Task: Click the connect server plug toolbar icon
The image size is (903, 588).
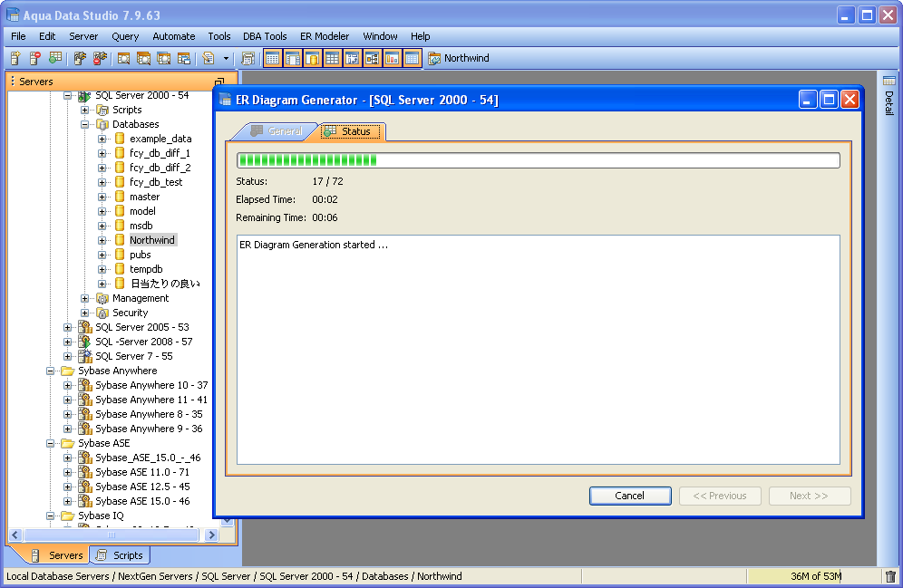Action: coord(80,58)
